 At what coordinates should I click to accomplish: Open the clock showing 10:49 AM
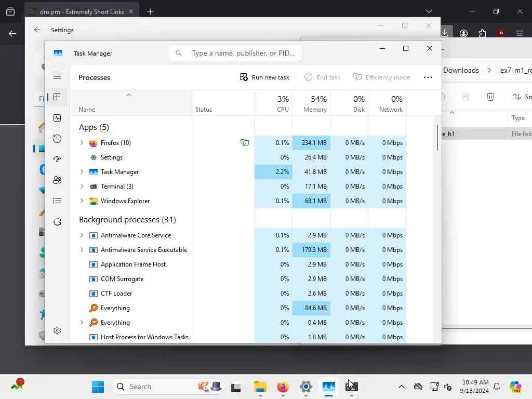point(474,387)
